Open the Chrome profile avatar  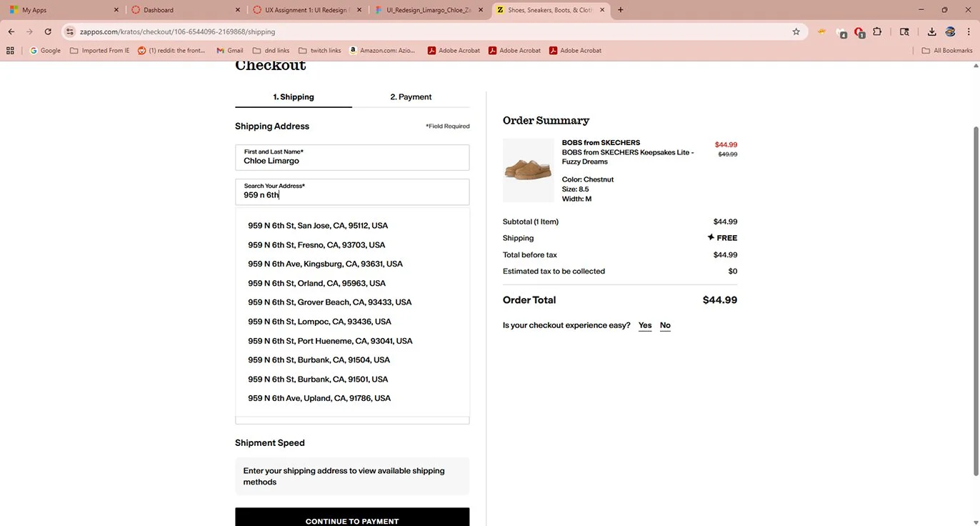click(950, 31)
